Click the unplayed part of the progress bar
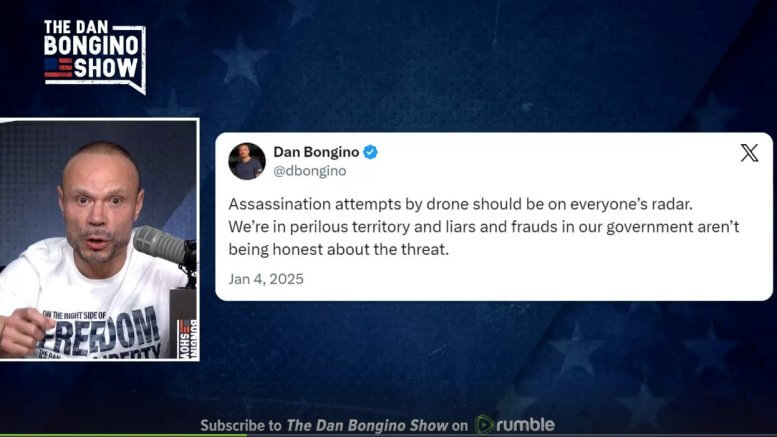 pos(511,436)
